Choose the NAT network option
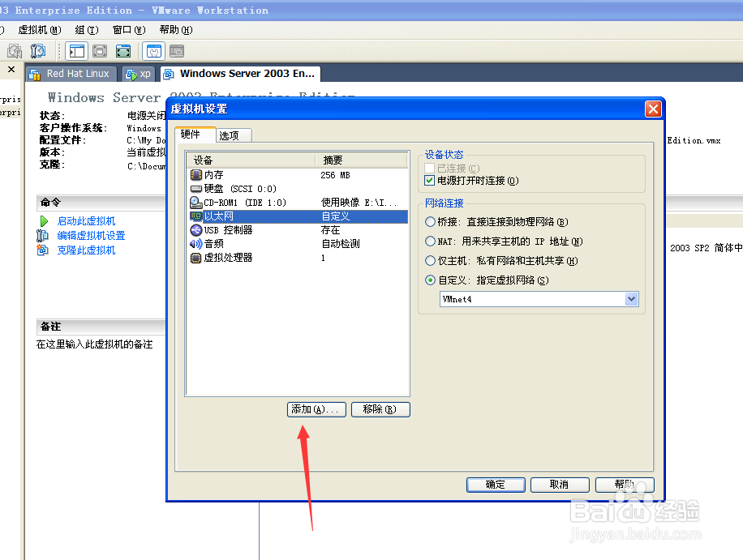Image resolution: width=743 pixels, height=560 pixels. (430, 242)
